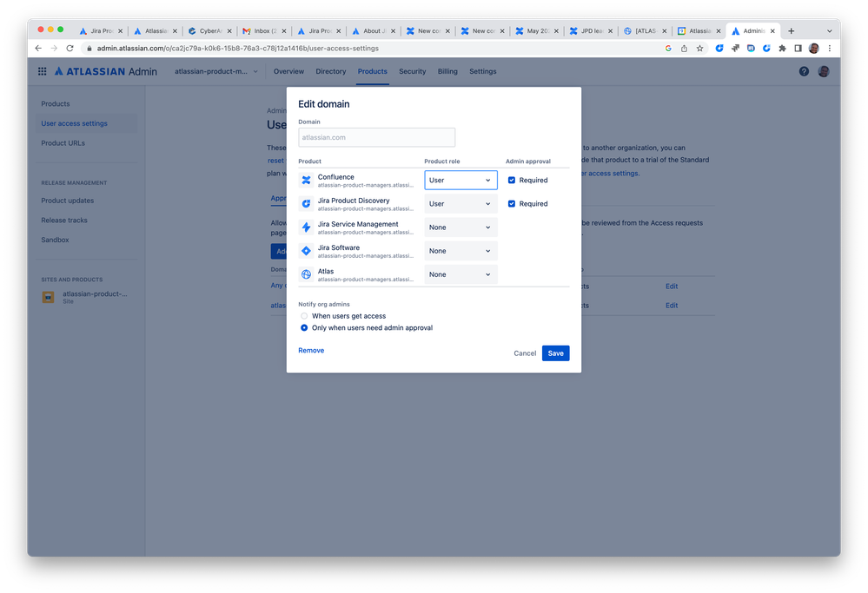Click the Atlassian Admin logo
This screenshot has height=593, width=868.
[106, 71]
